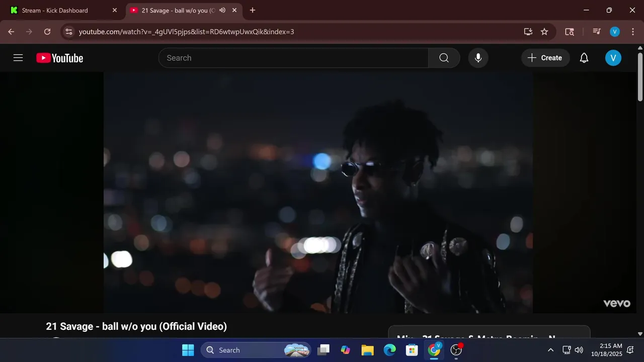Click the YouTube magnifier search button

(444, 58)
